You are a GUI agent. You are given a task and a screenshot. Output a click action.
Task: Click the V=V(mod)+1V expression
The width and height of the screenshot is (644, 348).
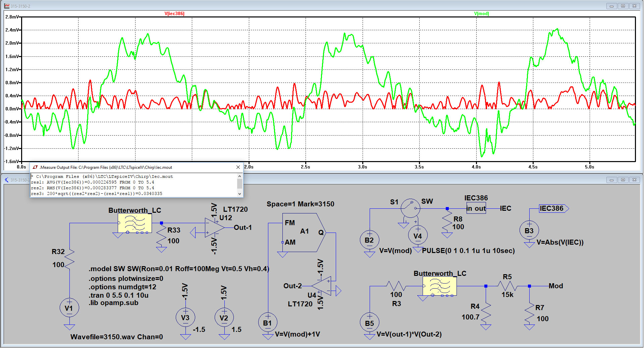pos(298,334)
